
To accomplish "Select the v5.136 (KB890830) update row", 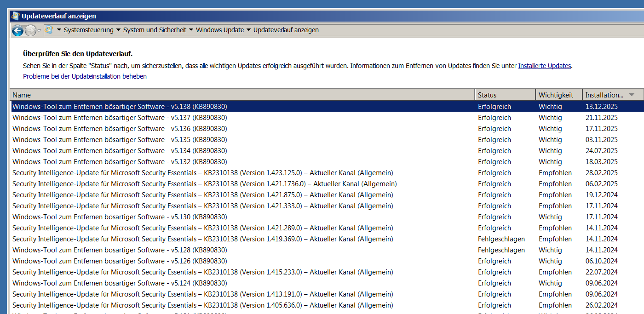I will pos(327,129).
